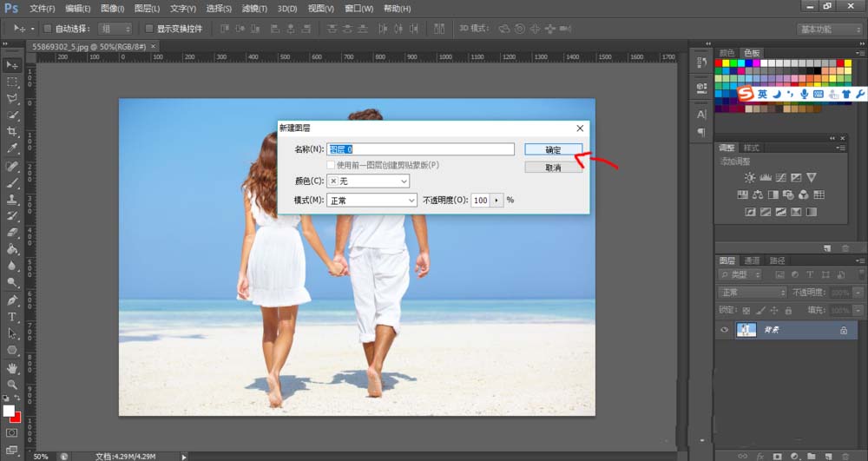Select the Zoom tool
This screenshot has height=461, width=868.
click(x=12, y=384)
